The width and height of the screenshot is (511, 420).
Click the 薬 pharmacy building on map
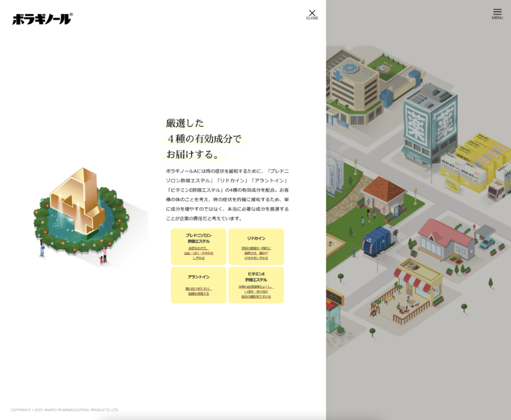coord(430,125)
